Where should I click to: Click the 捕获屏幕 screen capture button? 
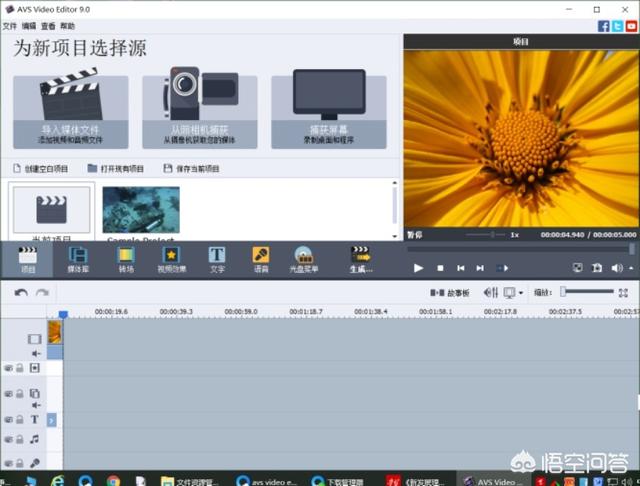(328, 110)
